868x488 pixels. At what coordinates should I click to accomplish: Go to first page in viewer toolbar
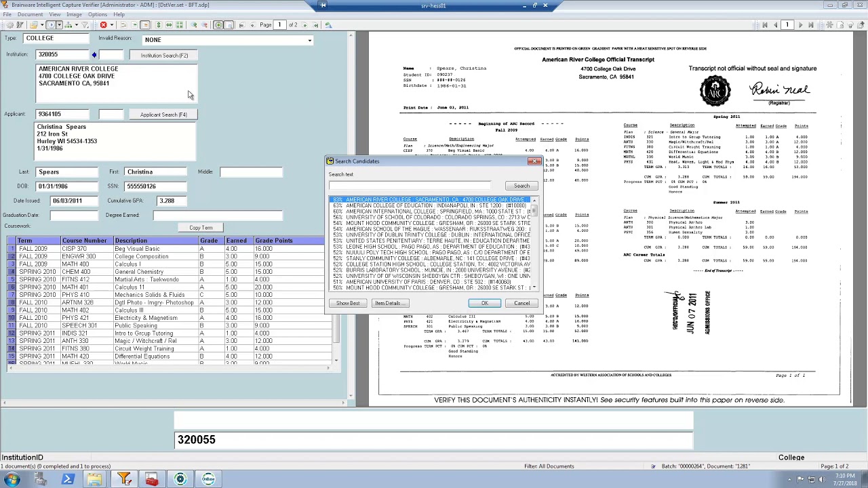765,25
